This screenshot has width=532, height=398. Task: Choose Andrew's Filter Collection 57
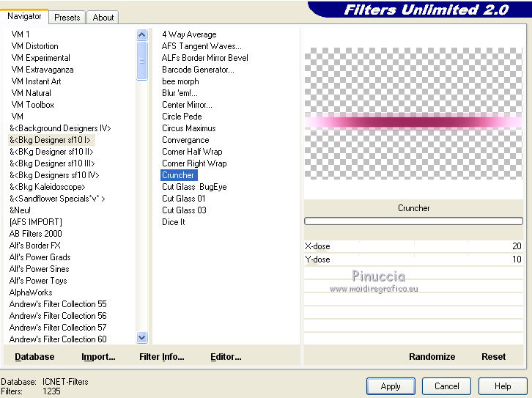58,328
